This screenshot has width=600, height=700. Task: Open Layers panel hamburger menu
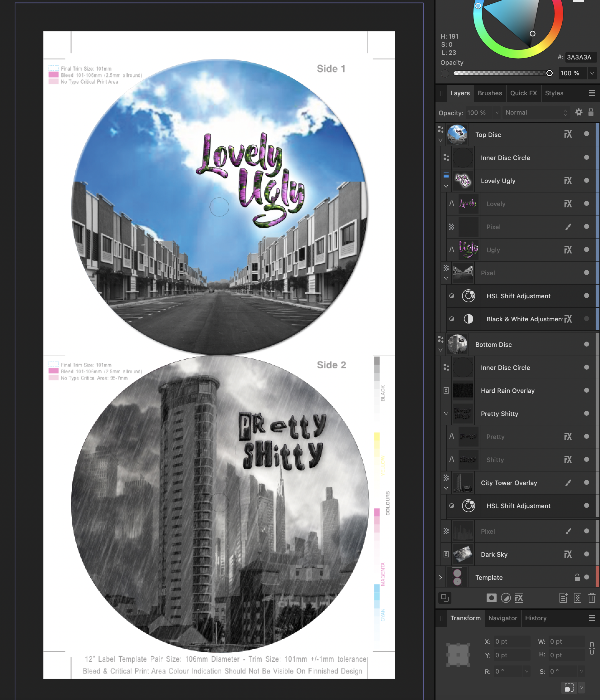[592, 93]
